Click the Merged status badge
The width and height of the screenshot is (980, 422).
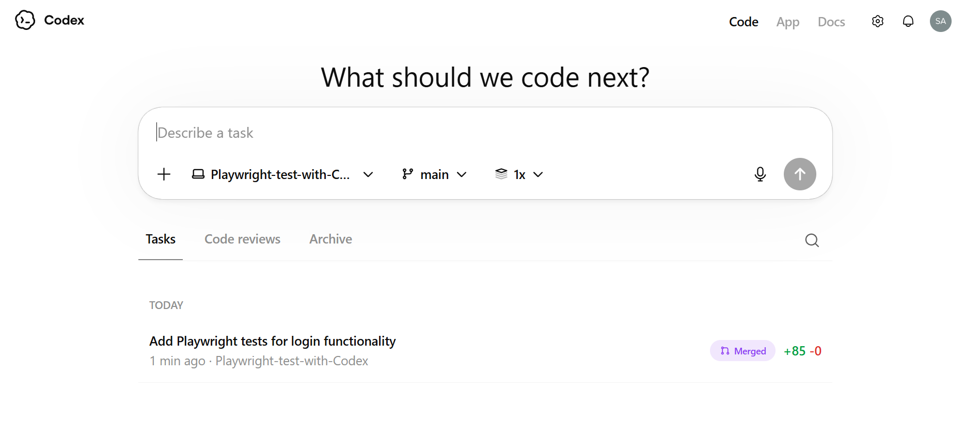tap(742, 351)
